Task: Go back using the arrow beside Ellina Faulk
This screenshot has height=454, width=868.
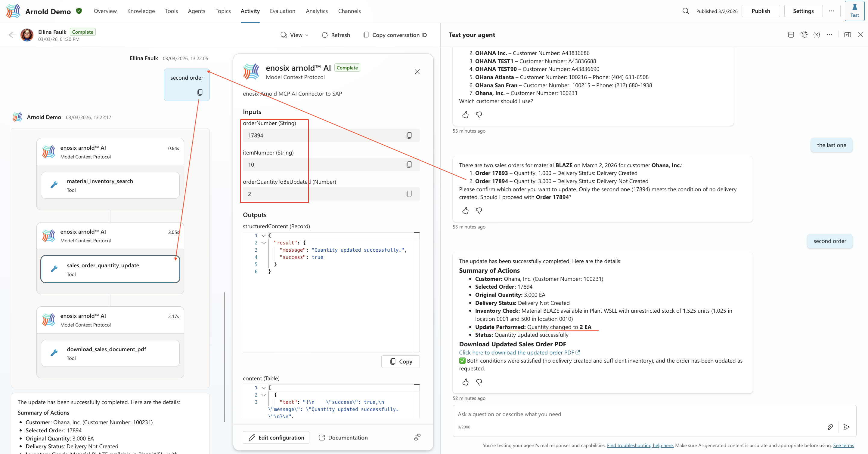Action: [x=12, y=35]
